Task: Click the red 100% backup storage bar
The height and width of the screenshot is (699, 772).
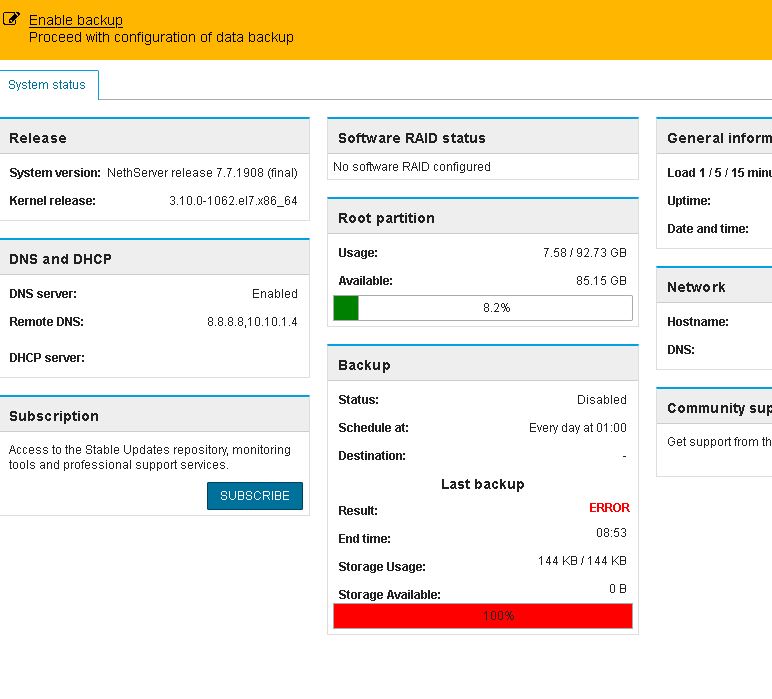Action: coord(482,616)
